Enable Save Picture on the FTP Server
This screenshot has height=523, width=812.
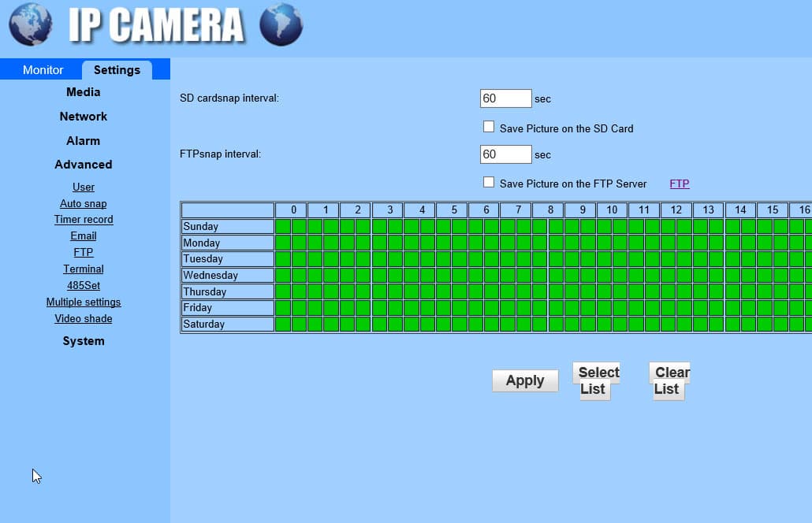(488, 182)
